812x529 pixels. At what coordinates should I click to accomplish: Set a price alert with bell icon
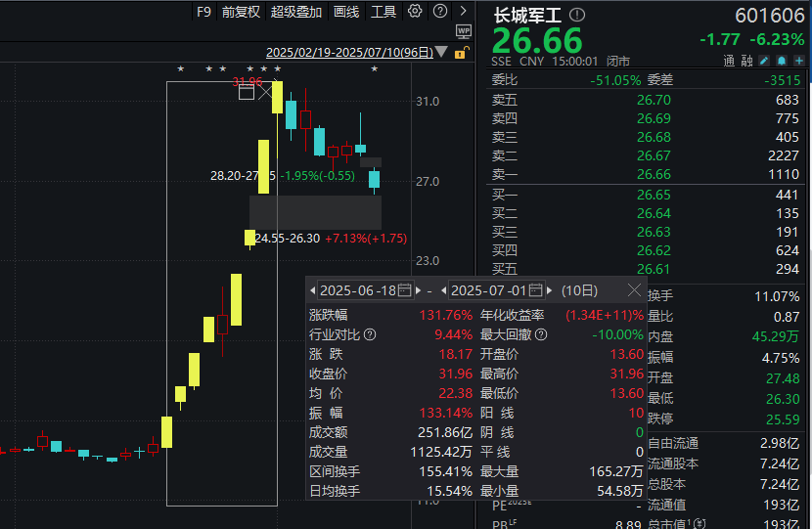point(782,61)
